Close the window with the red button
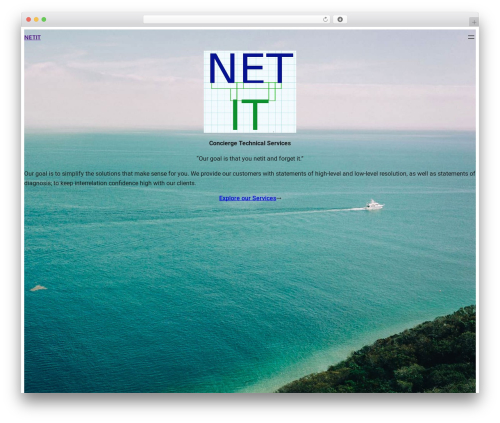The height and width of the screenshot is (423, 500). tap(29, 19)
